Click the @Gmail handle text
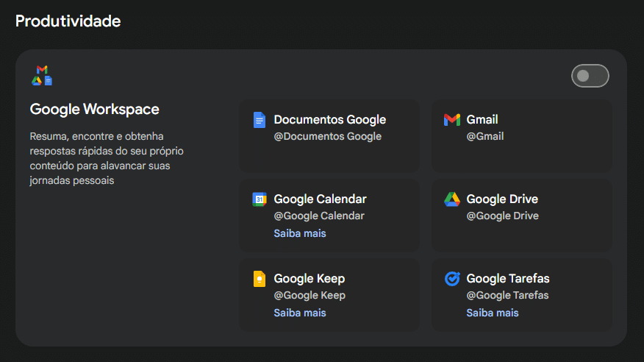 click(485, 136)
